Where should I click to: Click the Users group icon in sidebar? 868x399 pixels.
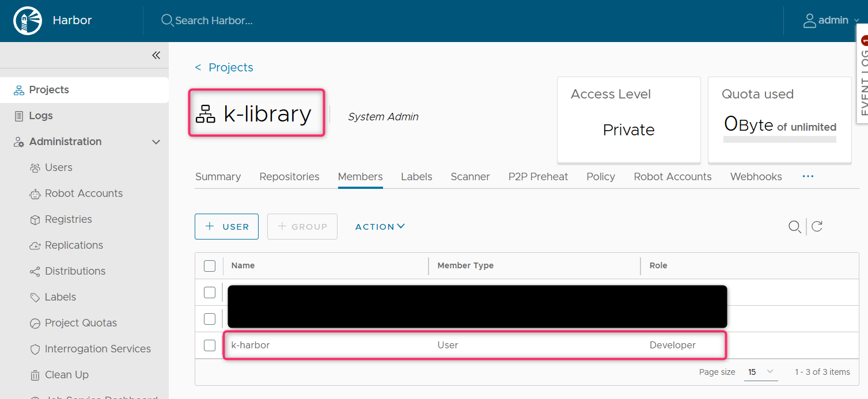35,168
